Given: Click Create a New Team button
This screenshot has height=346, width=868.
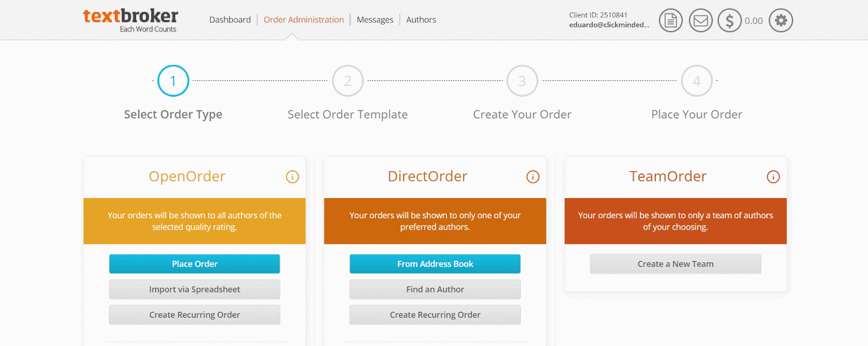Looking at the screenshot, I should (675, 264).
